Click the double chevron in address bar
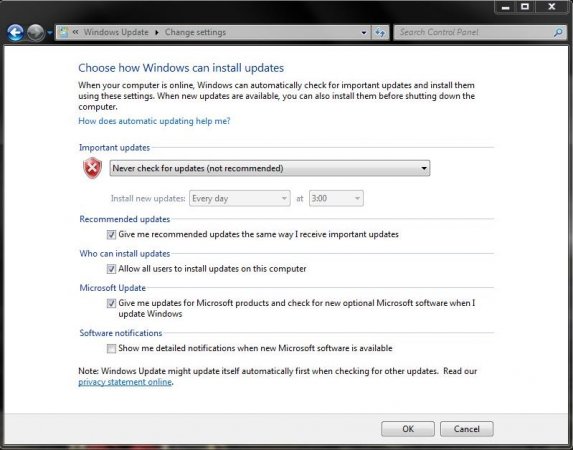 pyautogui.click(x=76, y=32)
